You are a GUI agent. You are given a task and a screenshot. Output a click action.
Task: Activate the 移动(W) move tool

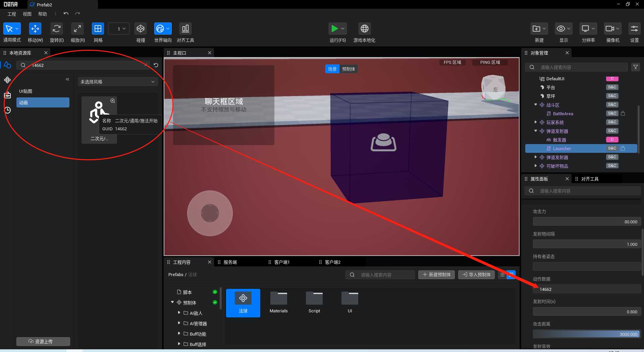point(35,29)
